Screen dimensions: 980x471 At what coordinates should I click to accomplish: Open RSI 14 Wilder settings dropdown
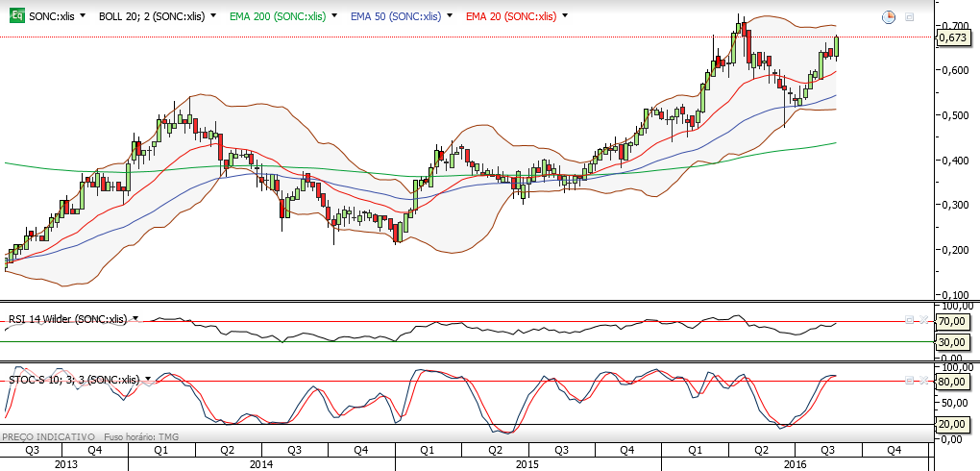[x=135, y=319]
